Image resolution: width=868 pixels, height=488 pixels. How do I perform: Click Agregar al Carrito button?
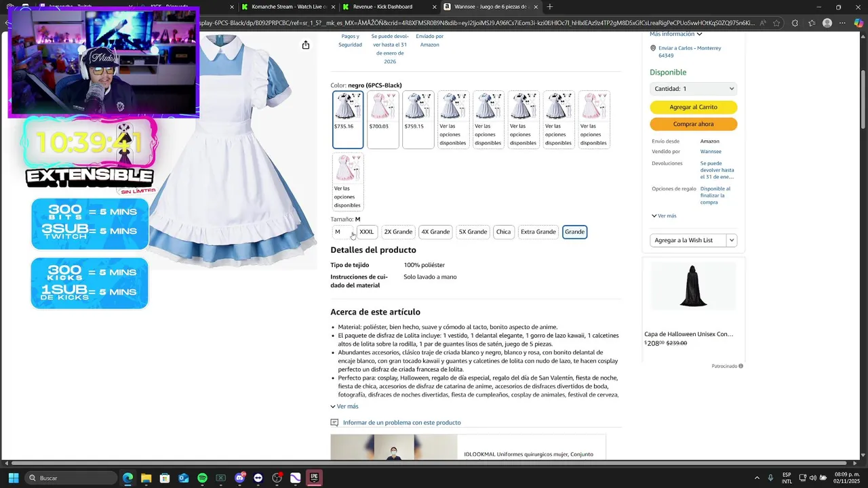coord(693,107)
